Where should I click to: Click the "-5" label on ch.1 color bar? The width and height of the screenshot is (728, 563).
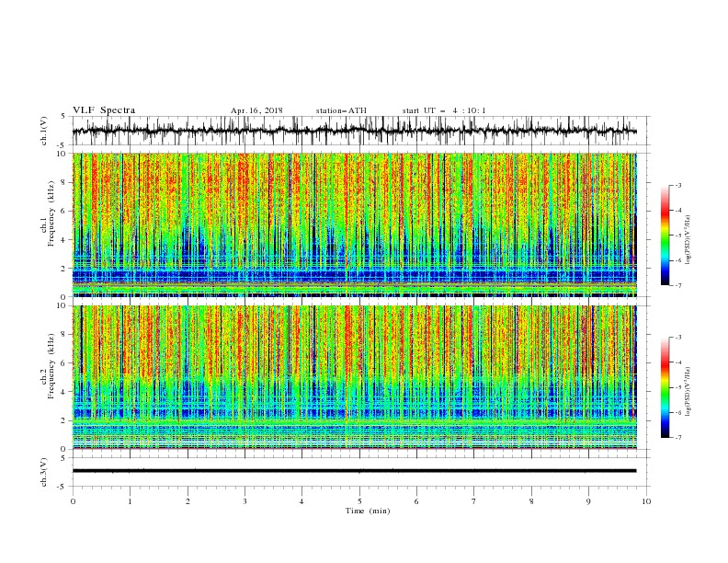tap(677, 236)
